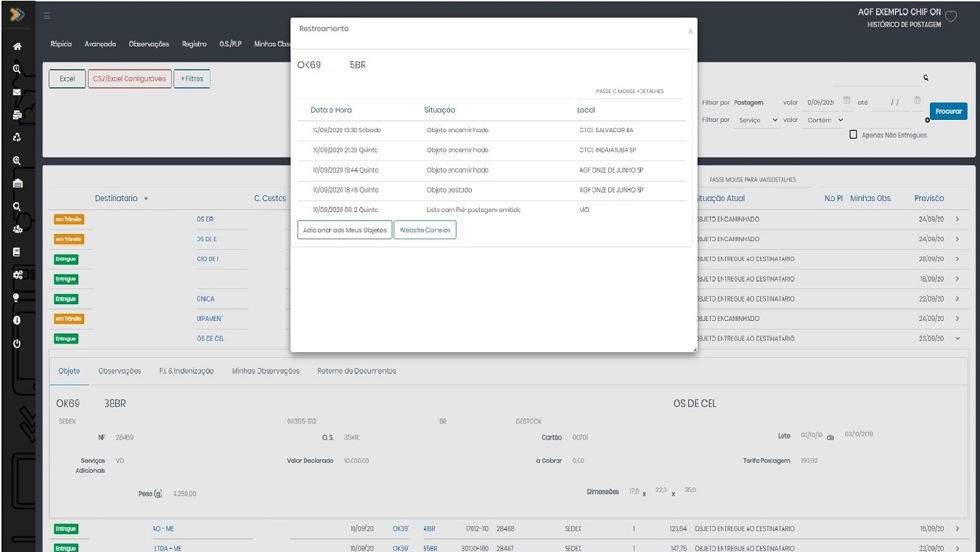This screenshot has width=980, height=552.
Task: Click C. Custos column header
Action: click(270, 198)
